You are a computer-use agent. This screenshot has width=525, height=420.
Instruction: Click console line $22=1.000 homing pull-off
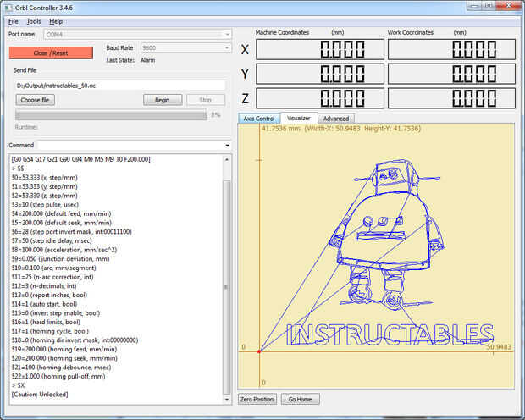coord(58,377)
